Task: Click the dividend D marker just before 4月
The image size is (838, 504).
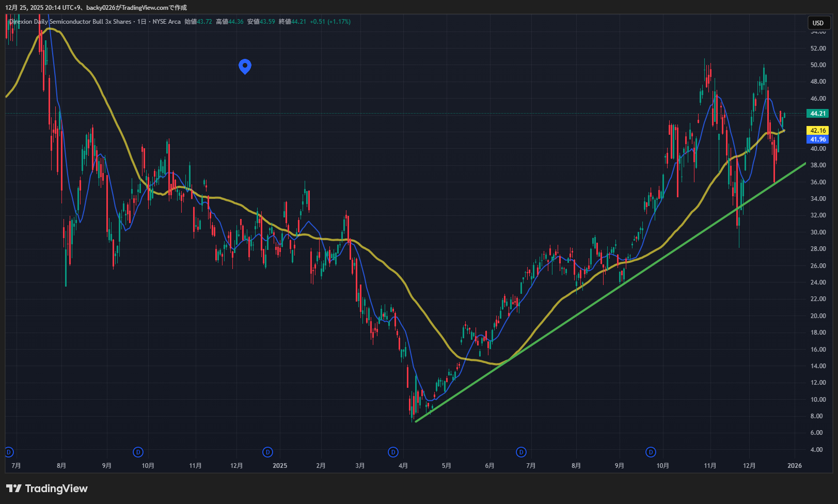Action: (x=393, y=452)
